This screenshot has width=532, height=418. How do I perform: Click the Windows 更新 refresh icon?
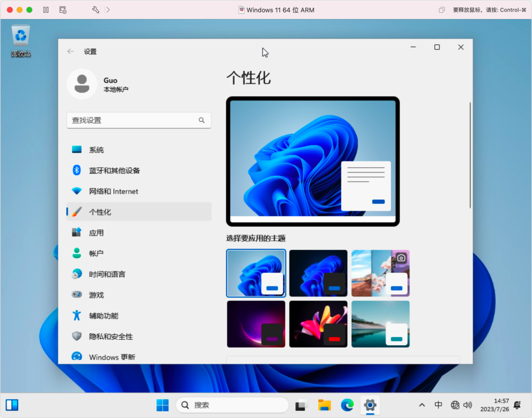[77, 357]
